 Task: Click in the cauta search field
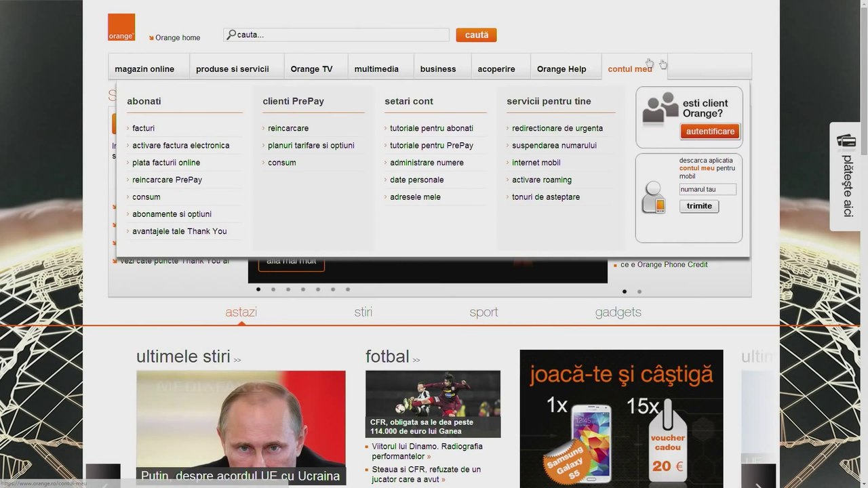point(337,35)
